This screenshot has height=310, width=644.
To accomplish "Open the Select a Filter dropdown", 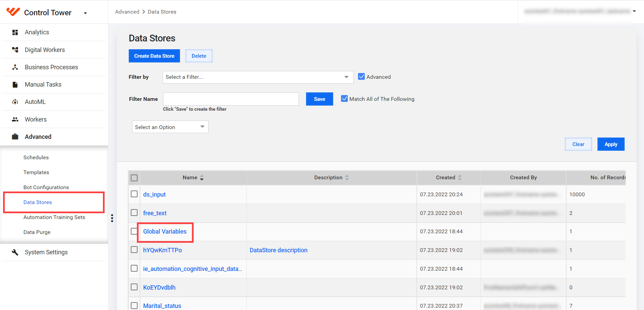I will coord(258,77).
